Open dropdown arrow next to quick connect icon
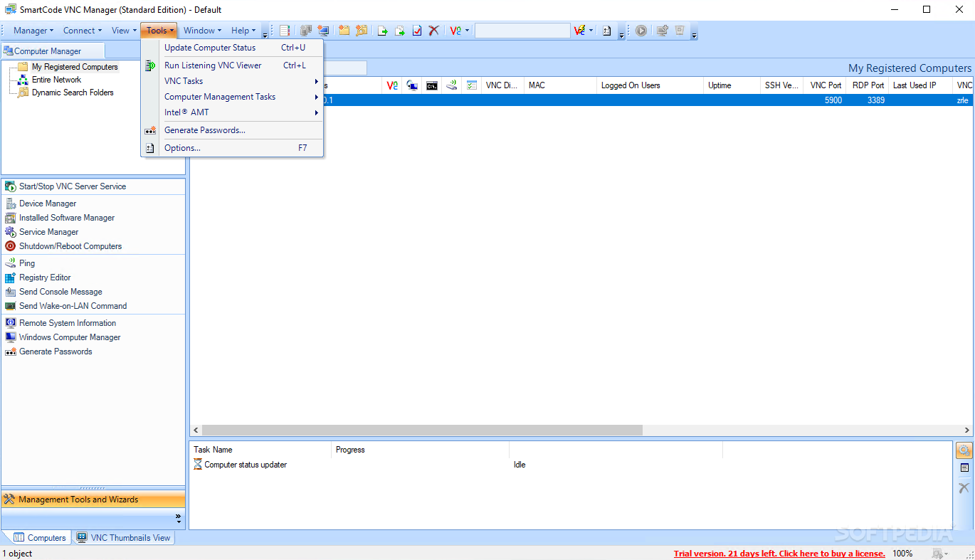Image resolution: width=975 pixels, height=560 pixels. (591, 31)
